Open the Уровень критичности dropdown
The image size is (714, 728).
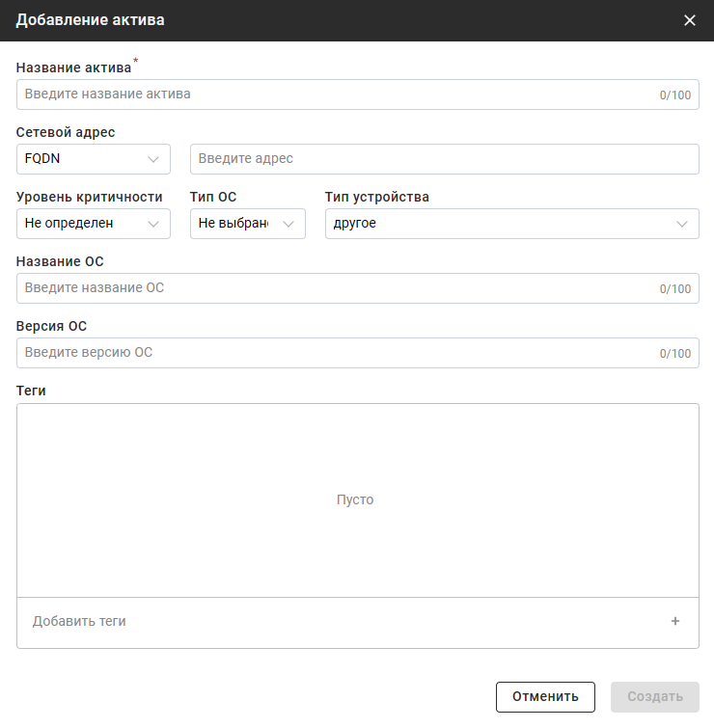(93, 224)
